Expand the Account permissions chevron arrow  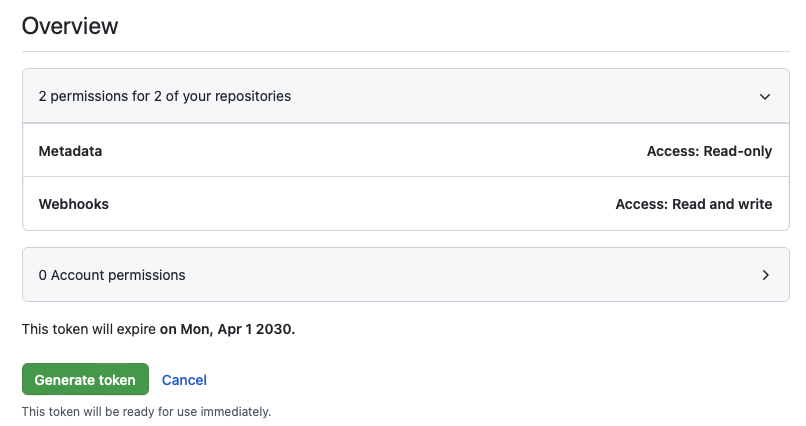pyautogui.click(x=765, y=275)
